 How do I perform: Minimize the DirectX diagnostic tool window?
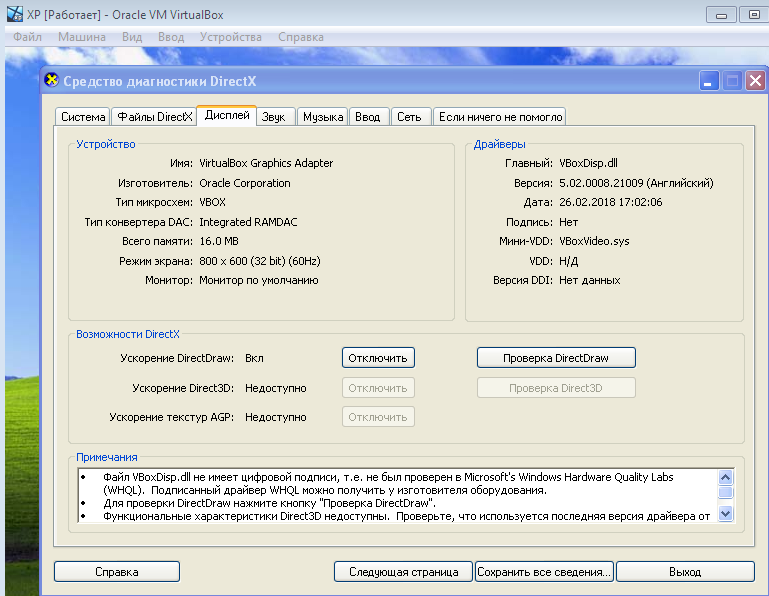[x=709, y=81]
